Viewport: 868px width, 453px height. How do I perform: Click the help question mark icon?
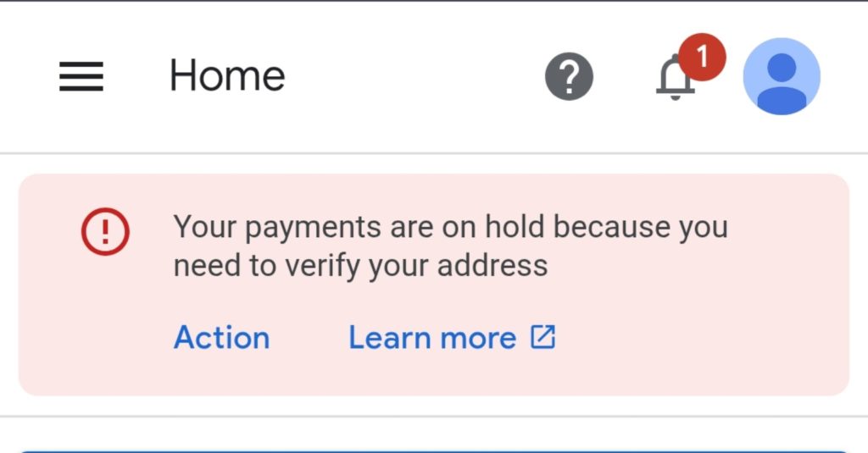click(x=569, y=77)
